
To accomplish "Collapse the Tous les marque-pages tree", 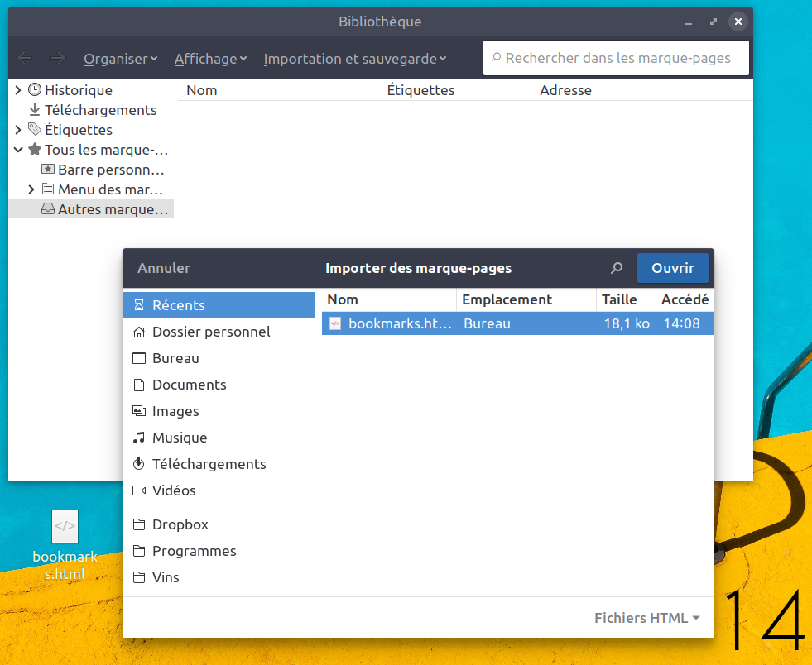I will tap(18, 150).
